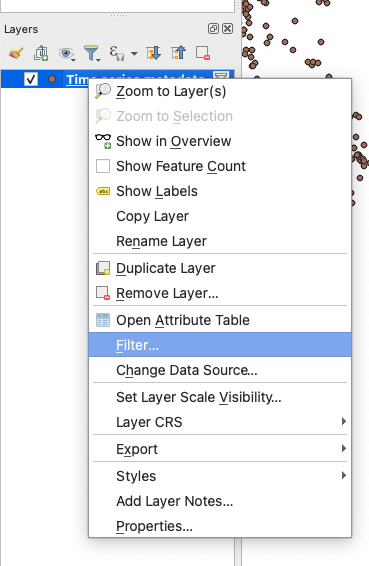Click the filter indicator icon on layer row
The height and width of the screenshot is (566, 369).
221,75
